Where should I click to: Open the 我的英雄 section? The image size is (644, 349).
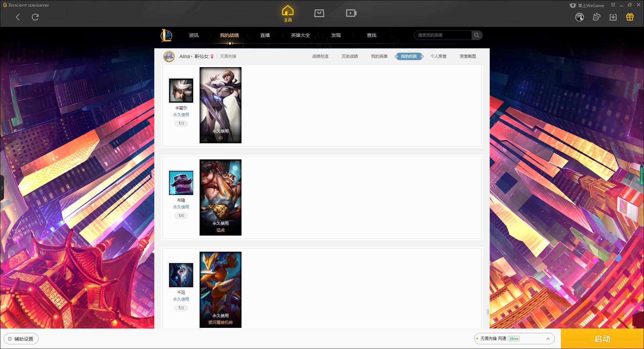pyautogui.click(x=379, y=56)
